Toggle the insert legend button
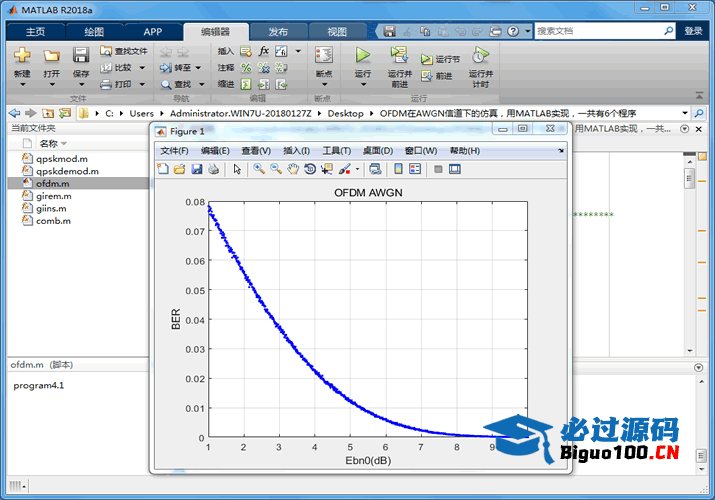This screenshot has height=500, width=715. (415, 169)
